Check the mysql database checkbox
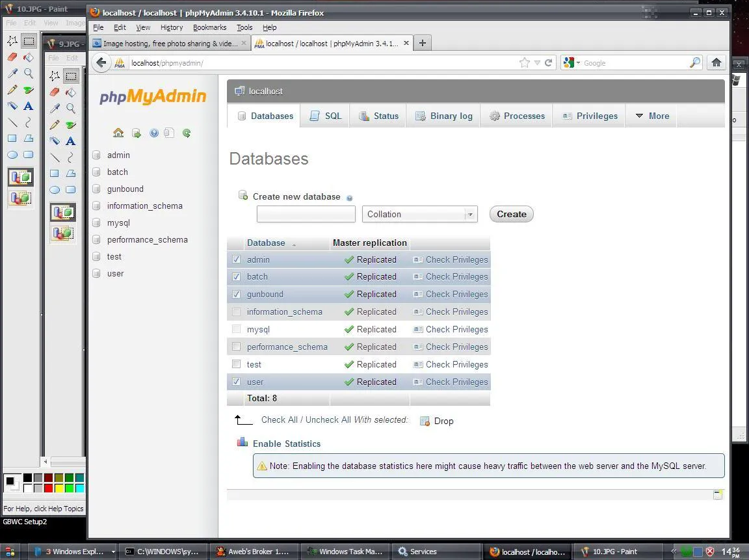The height and width of the screenshot is (560, 749). 236,328
